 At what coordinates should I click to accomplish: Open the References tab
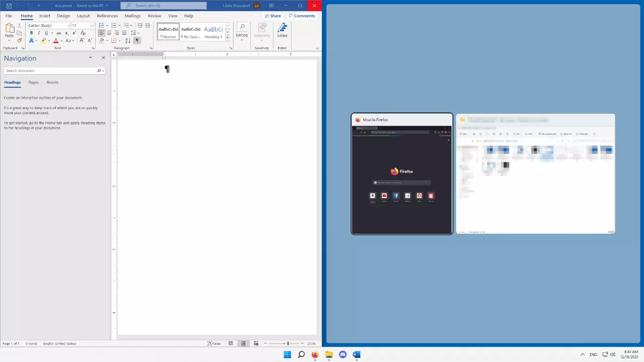[x=107, y=16]
